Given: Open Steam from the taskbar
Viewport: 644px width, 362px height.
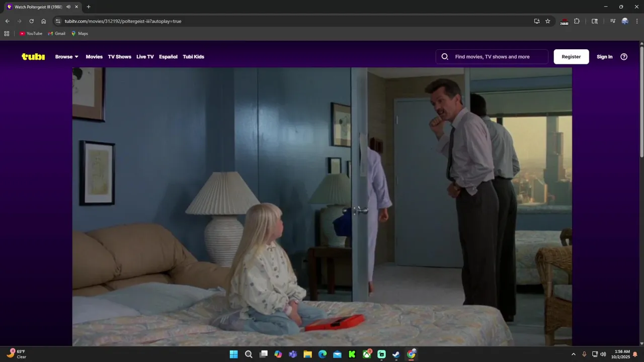Looking at the screenshot, I should 396,354.
